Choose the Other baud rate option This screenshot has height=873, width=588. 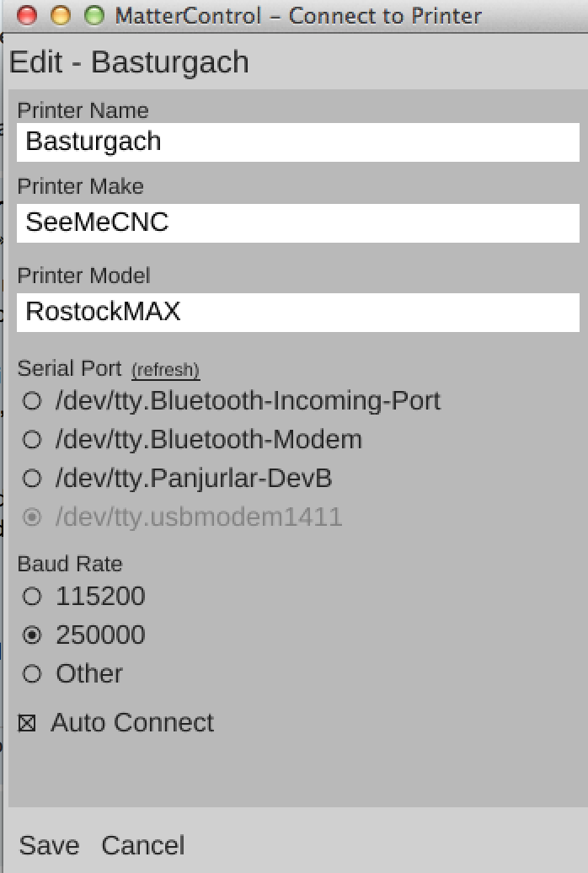[x=32, y=674]
